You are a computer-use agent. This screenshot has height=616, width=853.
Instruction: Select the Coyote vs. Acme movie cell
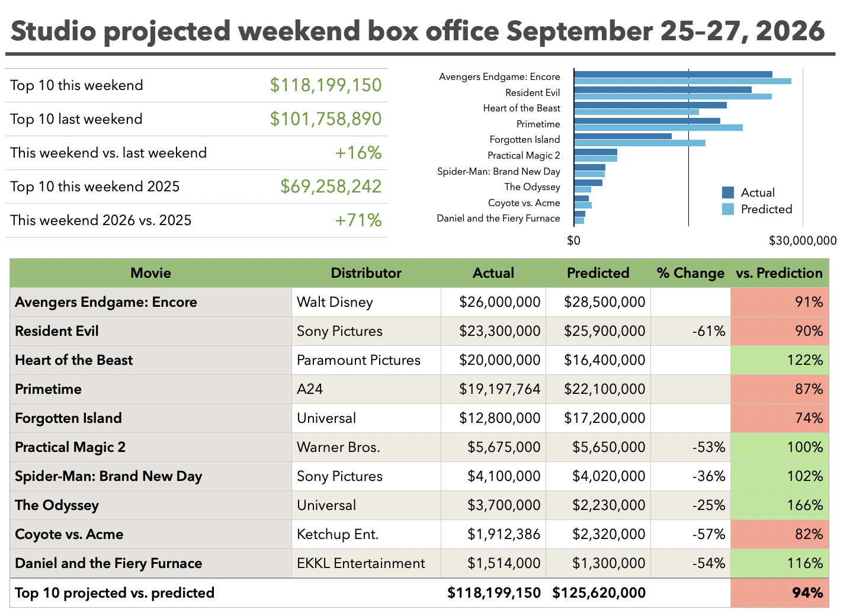[151, 534]
